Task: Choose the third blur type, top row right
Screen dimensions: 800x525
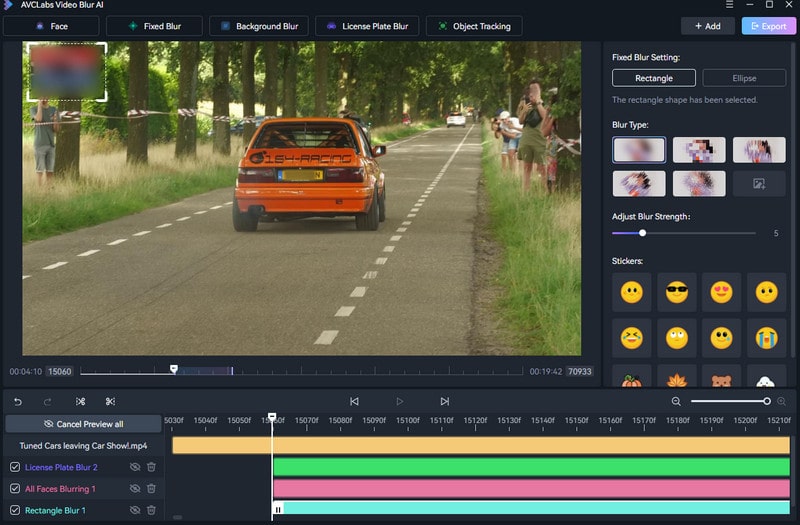Action: pyautogui.click(x=759, y=149)
